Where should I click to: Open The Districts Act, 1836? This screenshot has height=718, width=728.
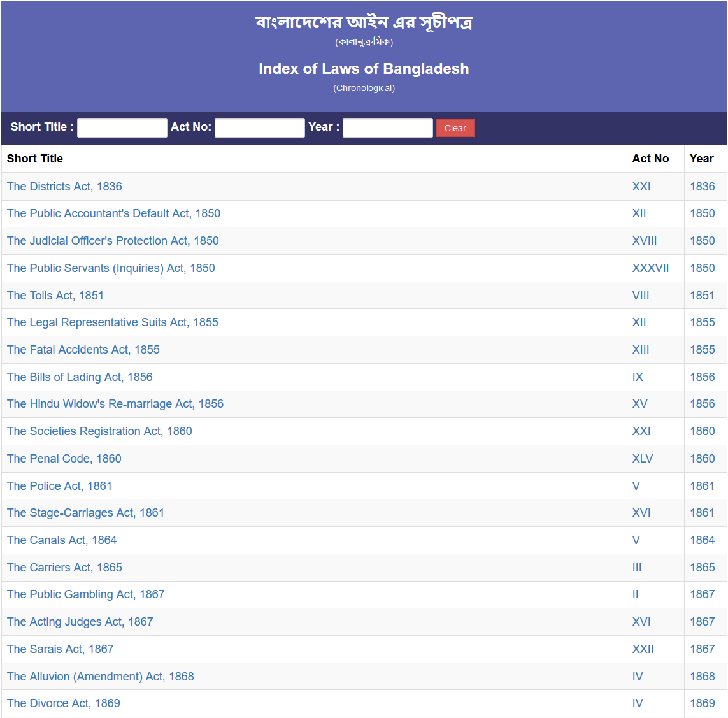[64, 187]
